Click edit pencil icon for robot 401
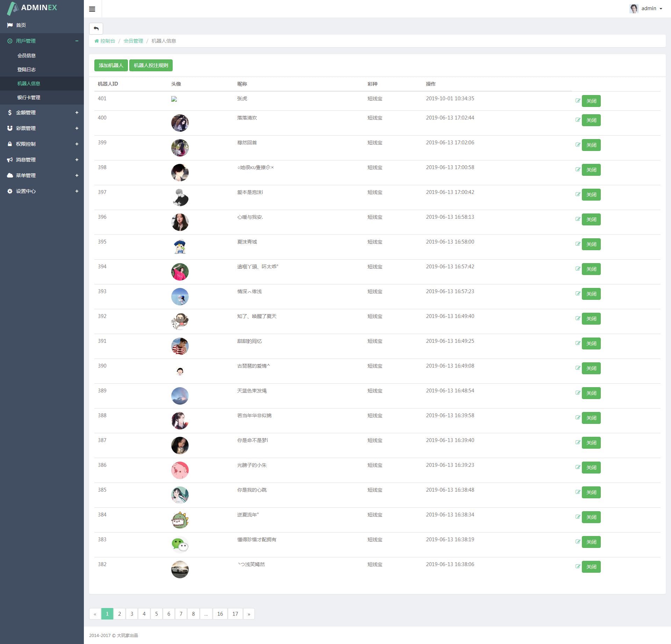The height and width of the screenshot is (644, 671). point(578,101)
